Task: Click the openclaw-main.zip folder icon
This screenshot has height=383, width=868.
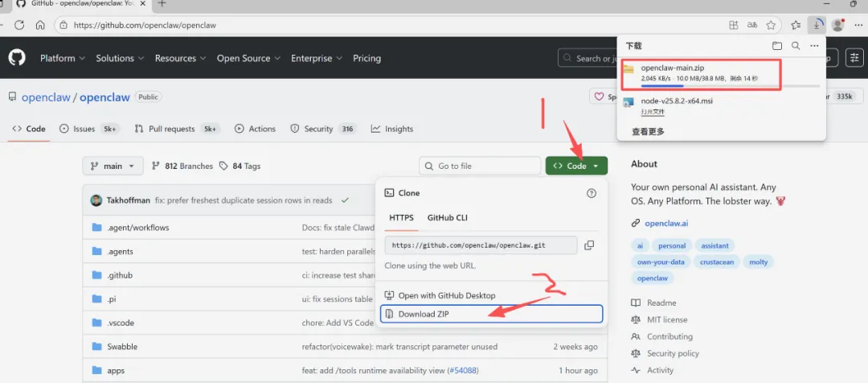Action: point(628,68)
